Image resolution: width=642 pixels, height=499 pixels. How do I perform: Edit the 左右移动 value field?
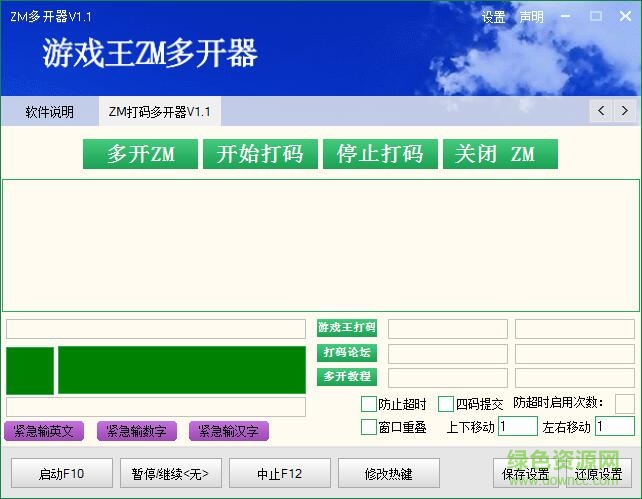pyautogui.click(x=615, y=426)
